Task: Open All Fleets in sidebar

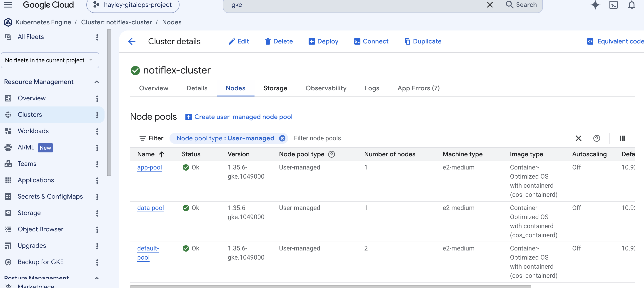Action: click(31, 37)
